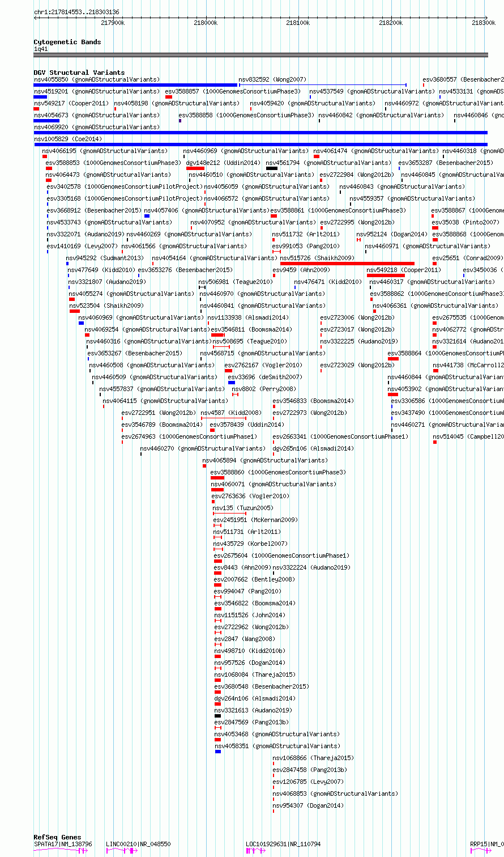Screen dimensions: 504x857
Task: Select the nsv945292 (Sudmant2013) label
Action: [105, 258]
